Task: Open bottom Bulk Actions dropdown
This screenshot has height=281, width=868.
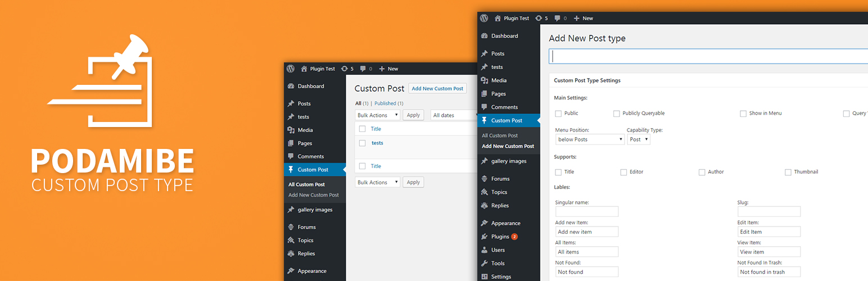Action: pos(377,182)
